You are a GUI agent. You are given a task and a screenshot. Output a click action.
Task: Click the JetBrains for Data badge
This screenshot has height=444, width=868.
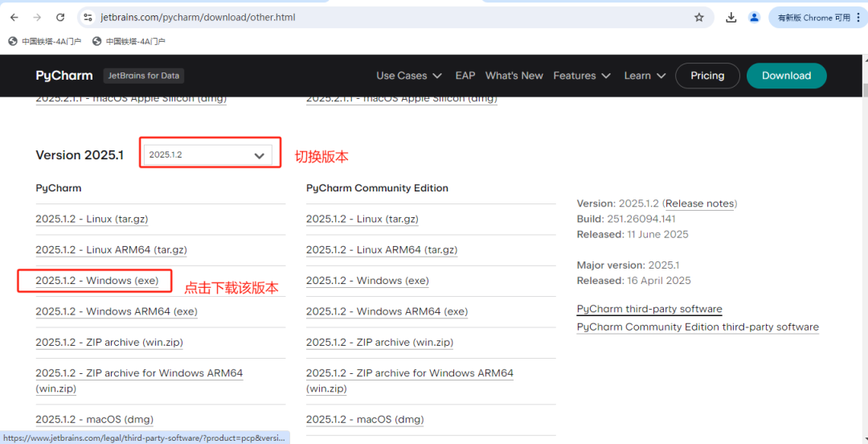pos(144,76)
